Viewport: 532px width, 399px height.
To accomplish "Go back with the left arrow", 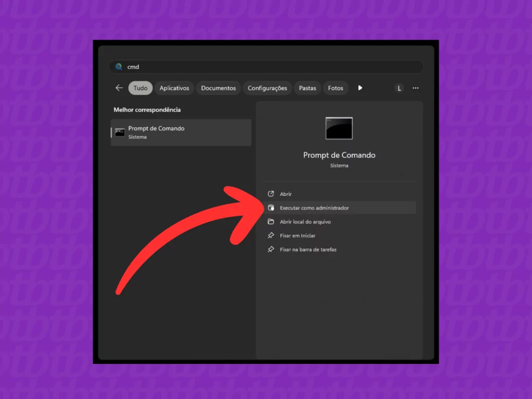I will click(119, 88).
